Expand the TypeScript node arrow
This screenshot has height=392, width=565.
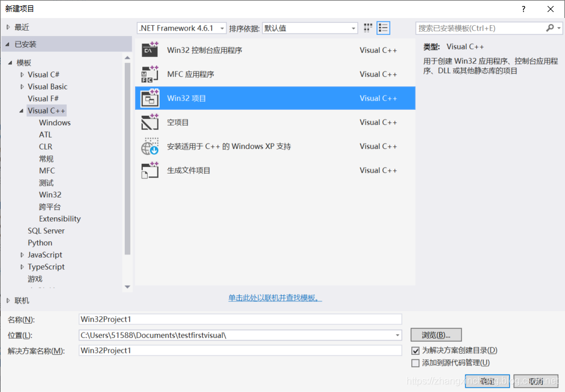[22, 267]
